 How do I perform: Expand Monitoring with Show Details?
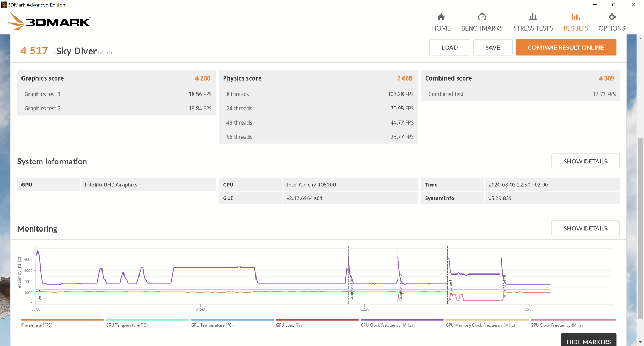tap(585, 228)
